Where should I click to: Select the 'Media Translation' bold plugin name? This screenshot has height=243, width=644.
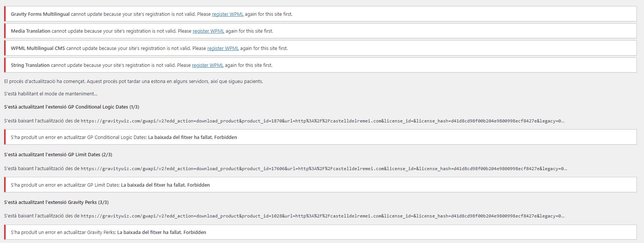30,31
